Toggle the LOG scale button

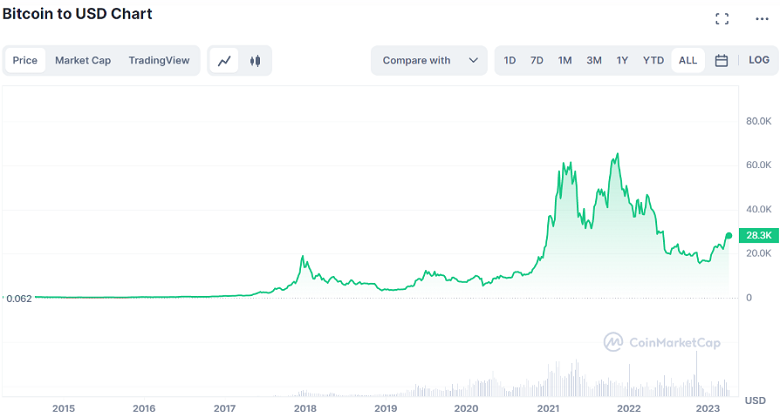[759, 61]
